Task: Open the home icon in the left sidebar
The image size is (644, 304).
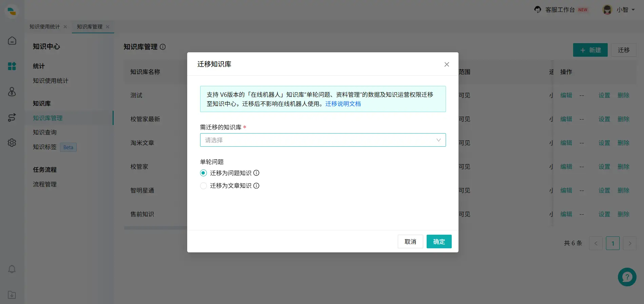Action: coord(12,41)
